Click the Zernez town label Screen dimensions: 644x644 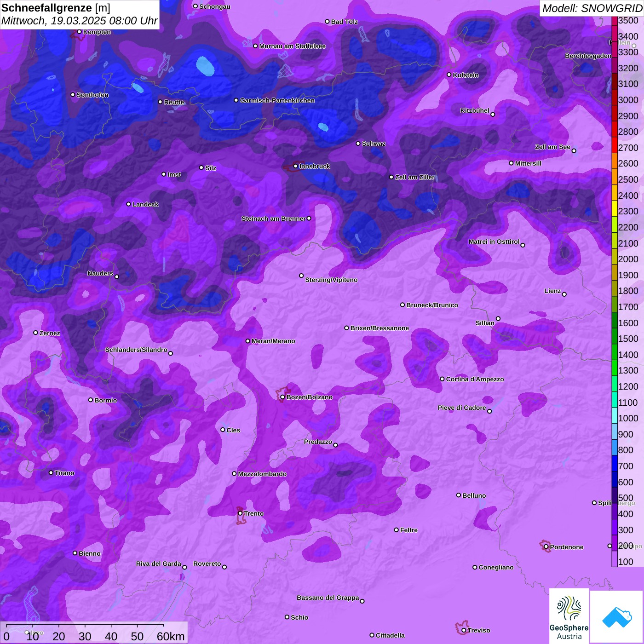[50, 333]
